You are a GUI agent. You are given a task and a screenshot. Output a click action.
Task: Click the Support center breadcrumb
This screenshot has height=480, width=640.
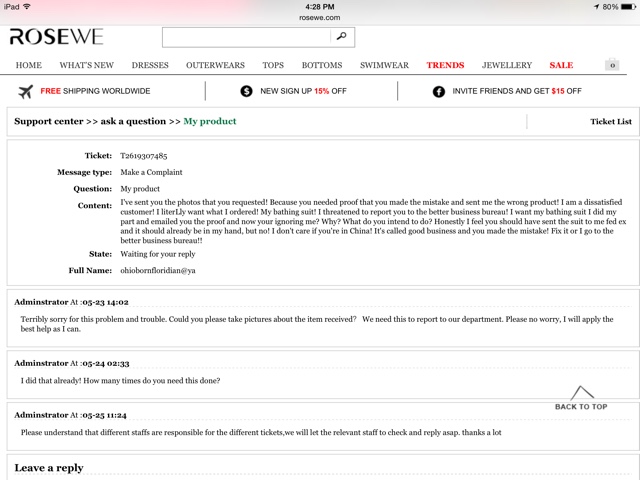(49, 121)
